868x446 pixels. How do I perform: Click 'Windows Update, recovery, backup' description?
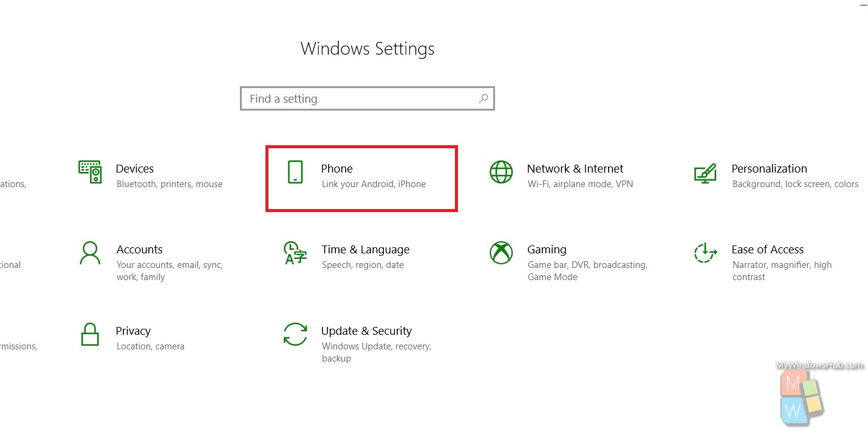coord(377,352)
